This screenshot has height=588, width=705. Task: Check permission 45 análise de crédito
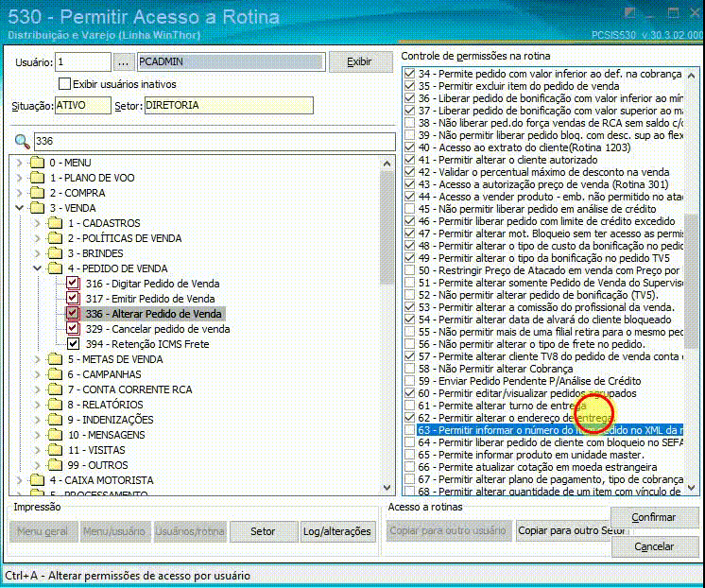(409, 209)
